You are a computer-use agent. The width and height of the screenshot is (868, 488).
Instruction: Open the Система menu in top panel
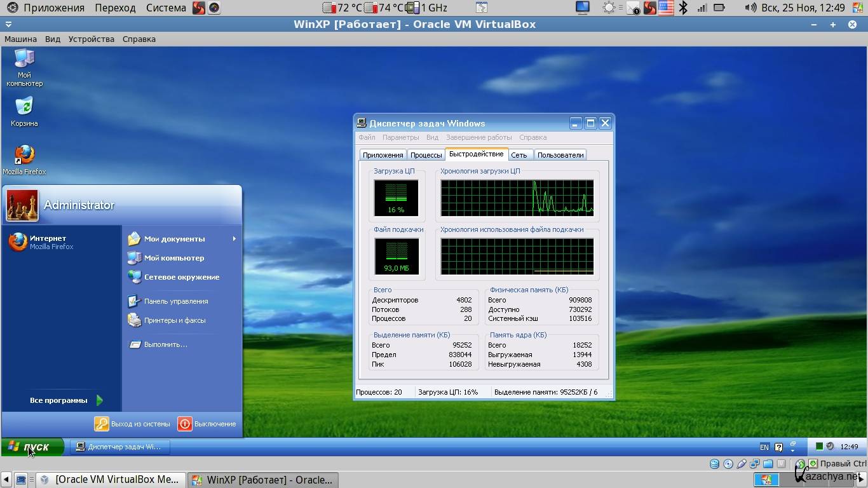166,8
